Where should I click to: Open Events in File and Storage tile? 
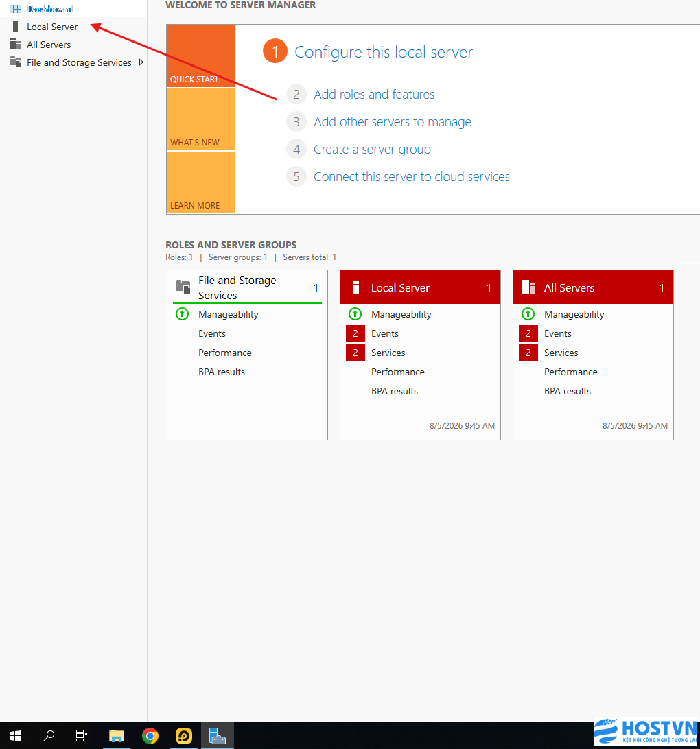[212, 333]
